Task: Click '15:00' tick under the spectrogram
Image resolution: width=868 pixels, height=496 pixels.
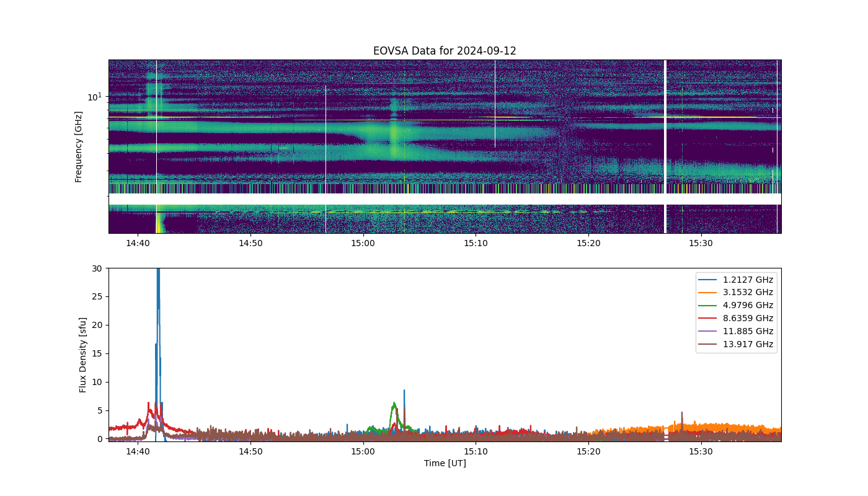Action: (x=363, y=244)
